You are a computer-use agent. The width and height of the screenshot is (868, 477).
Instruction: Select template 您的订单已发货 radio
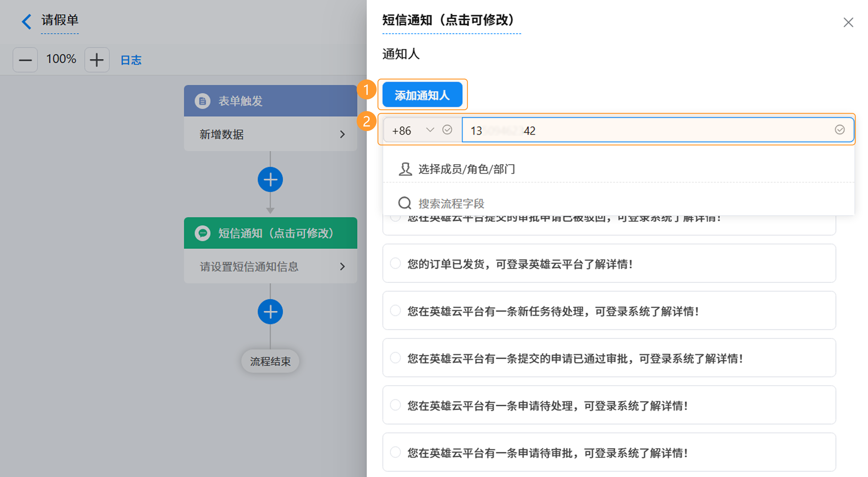tap(395, 263)
